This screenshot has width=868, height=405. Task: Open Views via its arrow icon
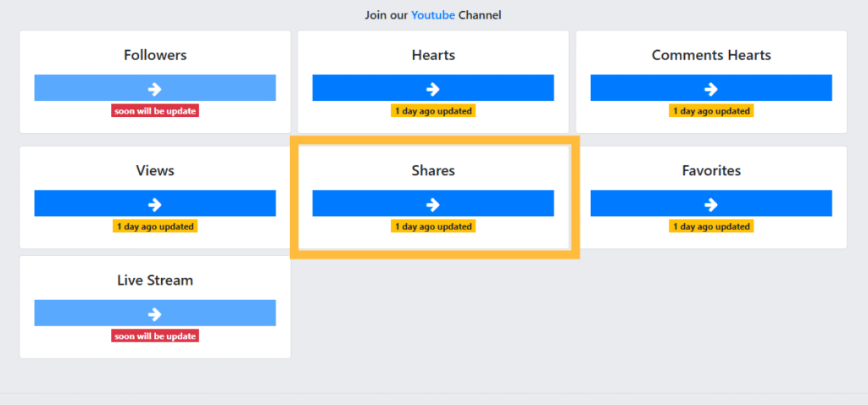pos(155,203)
